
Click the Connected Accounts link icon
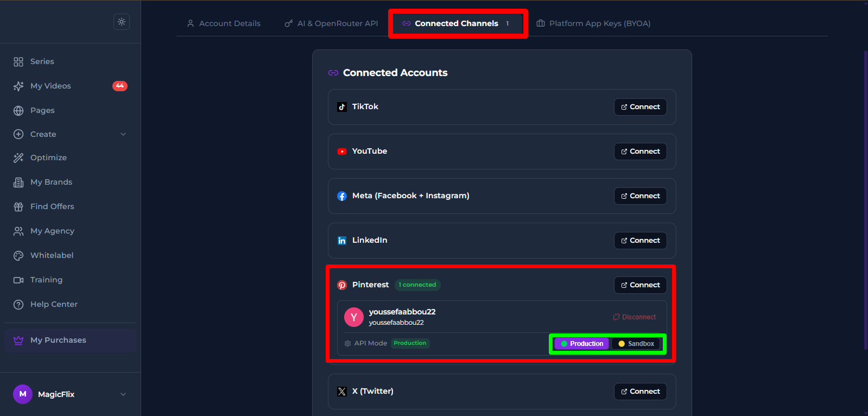(333, 73)
